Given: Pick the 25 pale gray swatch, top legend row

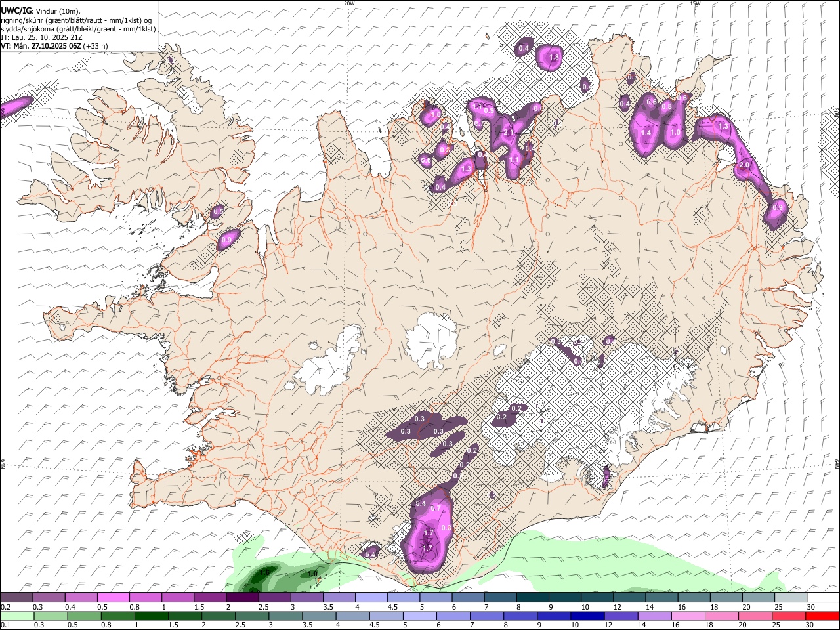Looking at the screenshot, I should click(791, 598).
